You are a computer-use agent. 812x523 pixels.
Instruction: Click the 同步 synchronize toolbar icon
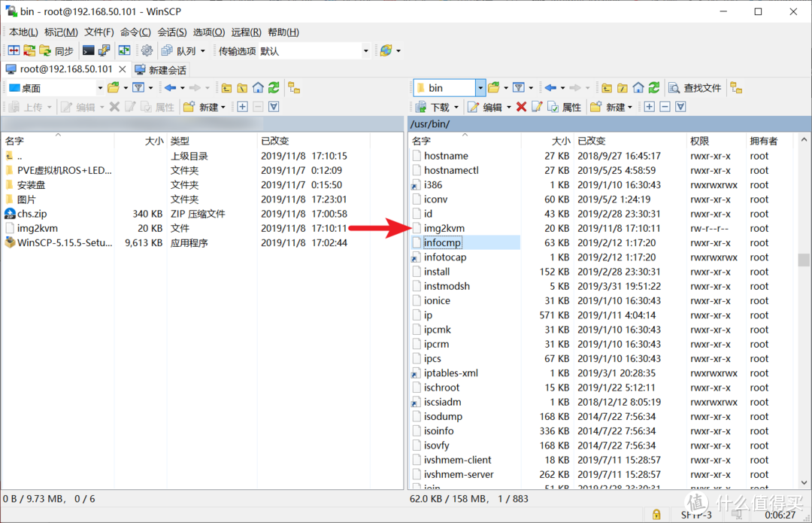[56, 50]
